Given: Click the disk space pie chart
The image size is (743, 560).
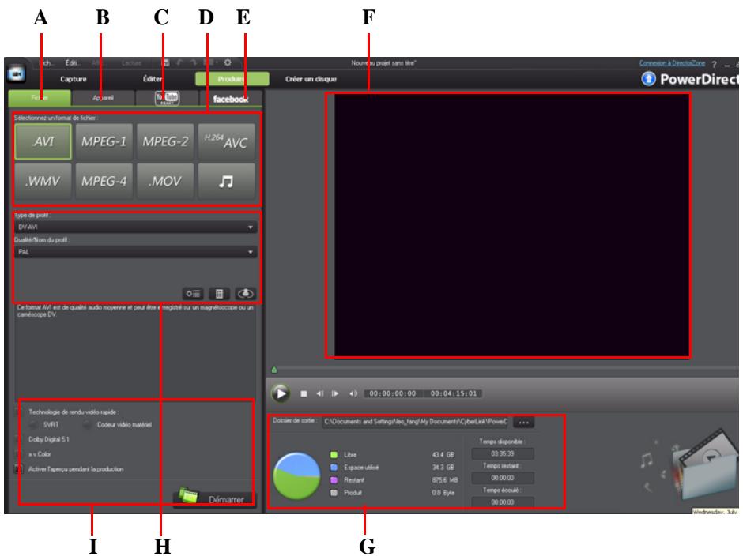Looking at the screenshot, I should [296, 475].
